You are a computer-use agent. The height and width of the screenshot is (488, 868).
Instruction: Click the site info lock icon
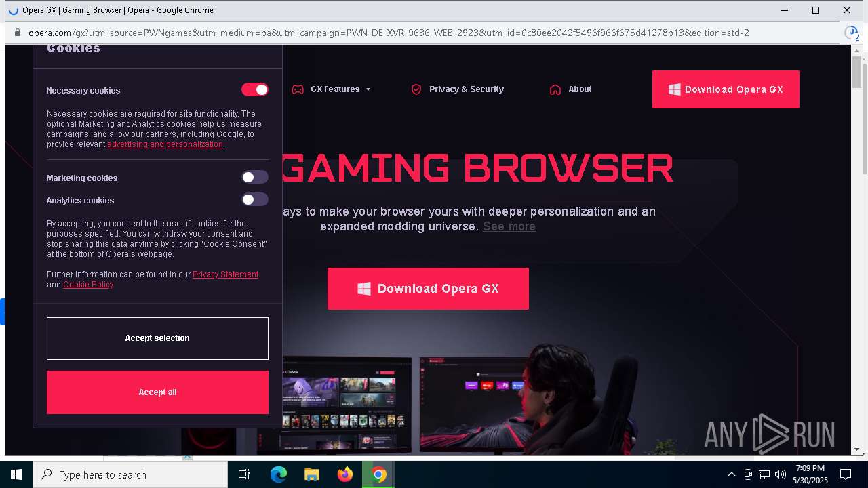18,33
